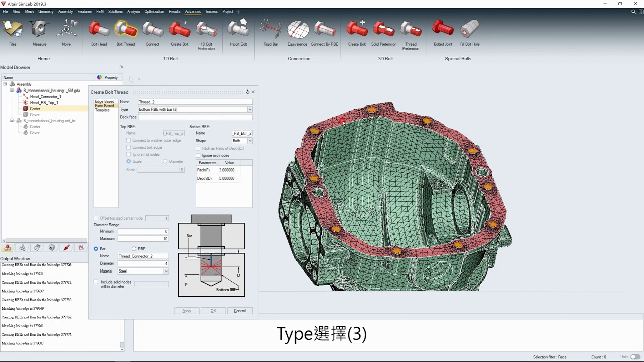Select Head_RB_Top_1 in the model tree
This screenshot has height=362, width=644.
click(44, 103)
